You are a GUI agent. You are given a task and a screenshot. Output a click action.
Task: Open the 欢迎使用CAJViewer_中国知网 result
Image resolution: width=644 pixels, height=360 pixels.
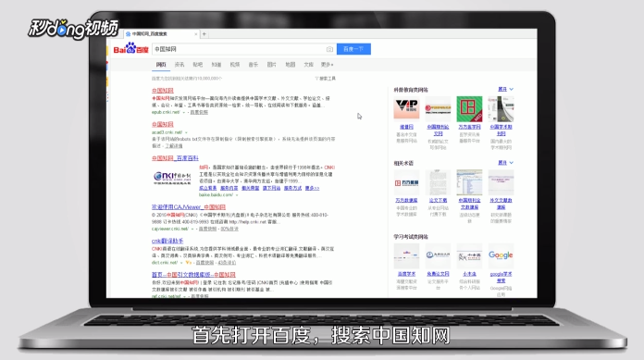click(189, 207)
